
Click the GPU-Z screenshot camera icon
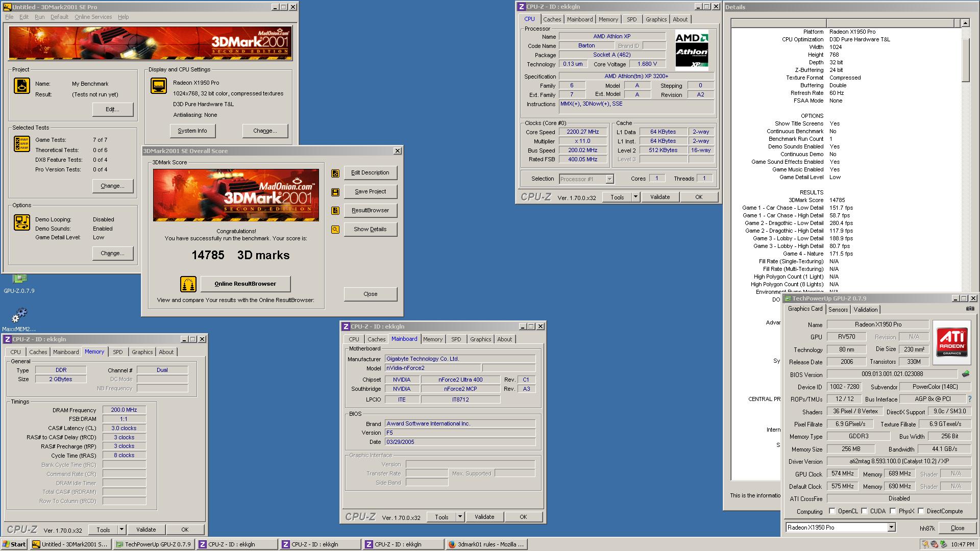click(970, 309)
